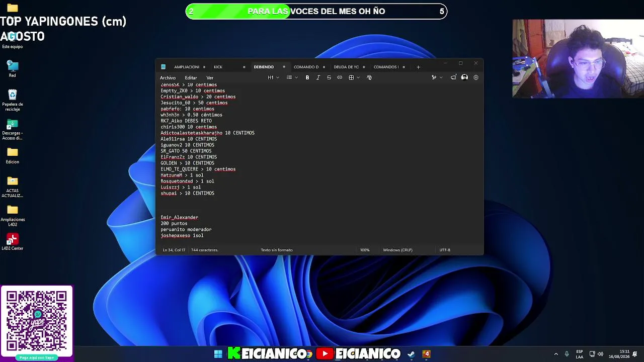Image resolution: width=644 pixels, height=362 pixels.
Task: Select the Red network desktop icon
Action: tap(13, 69)
